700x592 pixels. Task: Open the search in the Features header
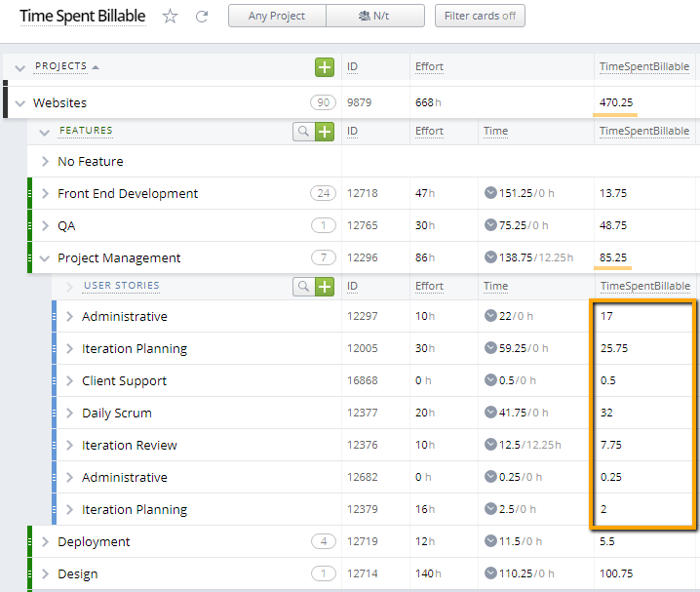point(303,132)
